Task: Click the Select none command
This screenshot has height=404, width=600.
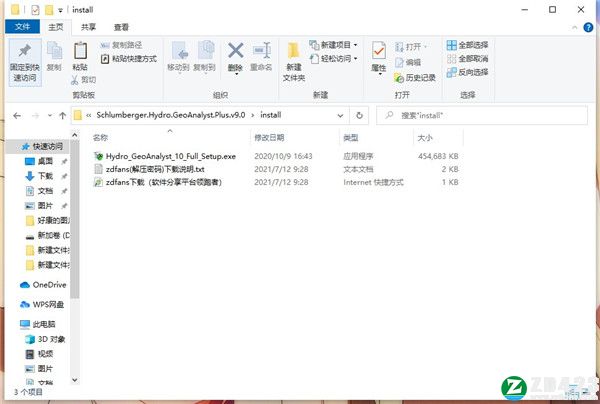Action: click(x=467, y=59)
